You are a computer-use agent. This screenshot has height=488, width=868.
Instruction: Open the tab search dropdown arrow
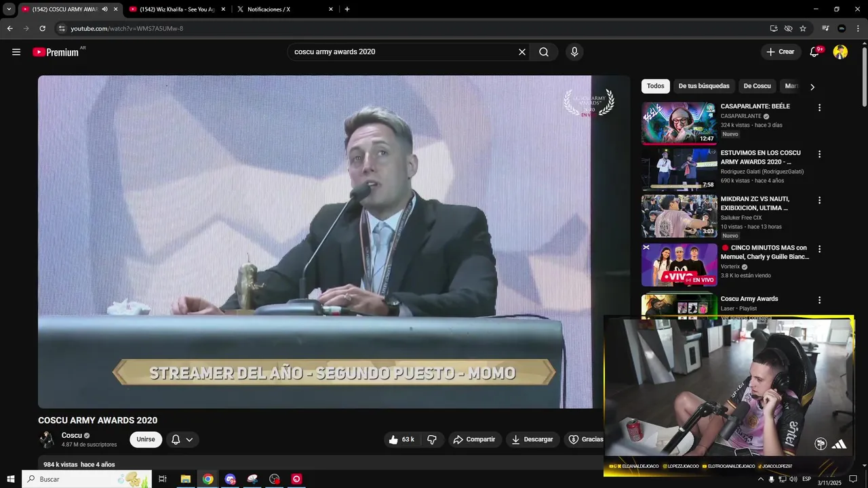pos(9,9)
